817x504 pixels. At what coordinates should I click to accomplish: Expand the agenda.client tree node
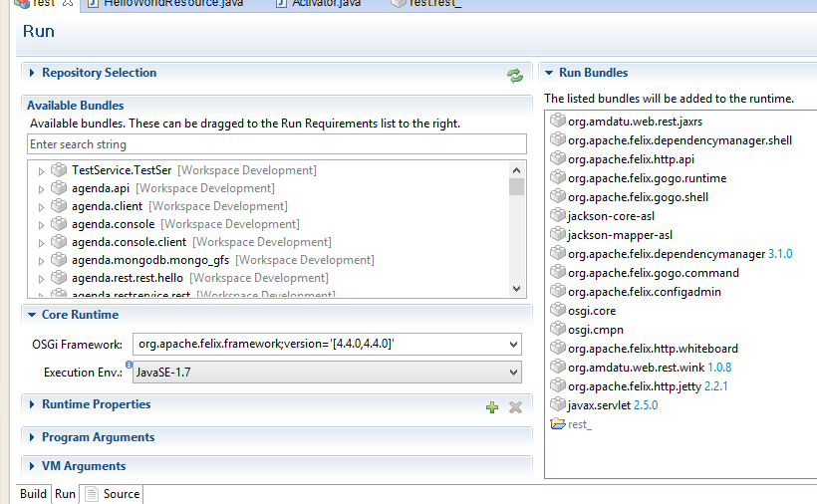[41, 207]
